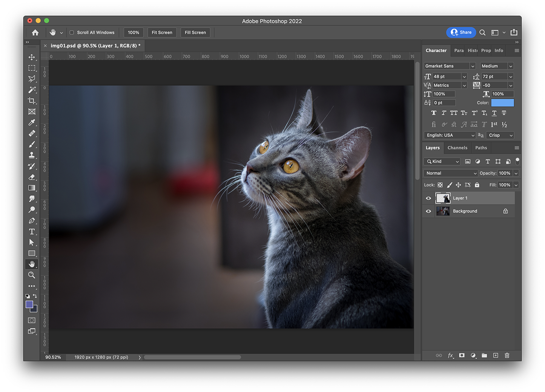Select the Spot Healing Brush tool

pyautogui.click(x=32, y=133)
